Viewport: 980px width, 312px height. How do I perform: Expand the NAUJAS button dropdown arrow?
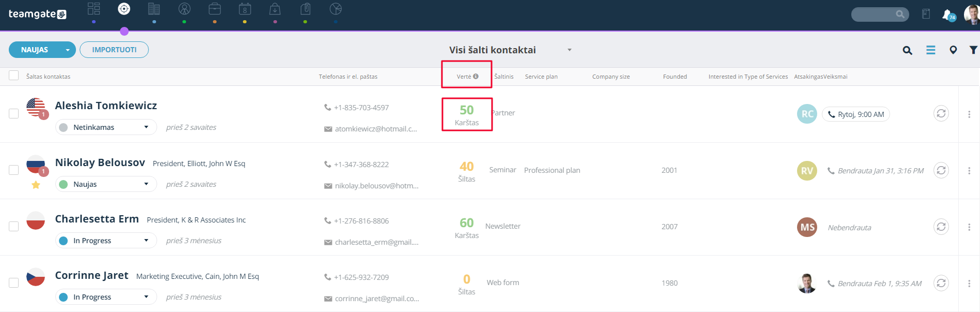pos(67,50)
